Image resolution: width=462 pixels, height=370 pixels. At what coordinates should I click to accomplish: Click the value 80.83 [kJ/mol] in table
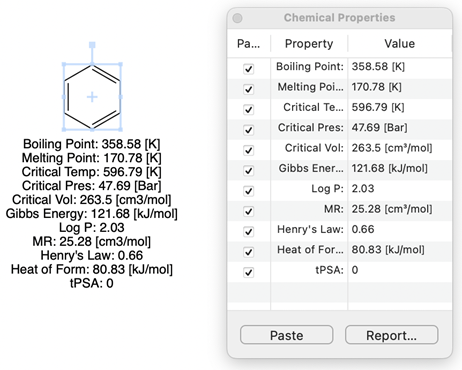[388, 250]
